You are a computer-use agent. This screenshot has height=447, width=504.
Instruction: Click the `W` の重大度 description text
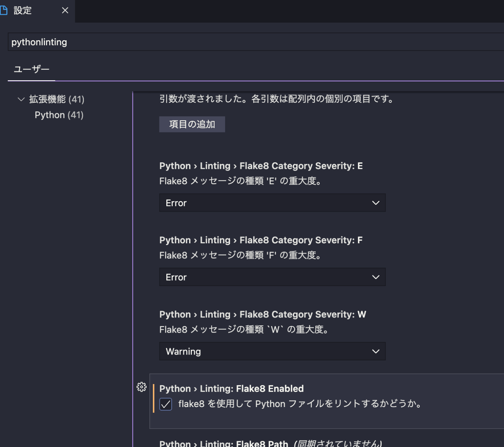click(x=244, y=329)
